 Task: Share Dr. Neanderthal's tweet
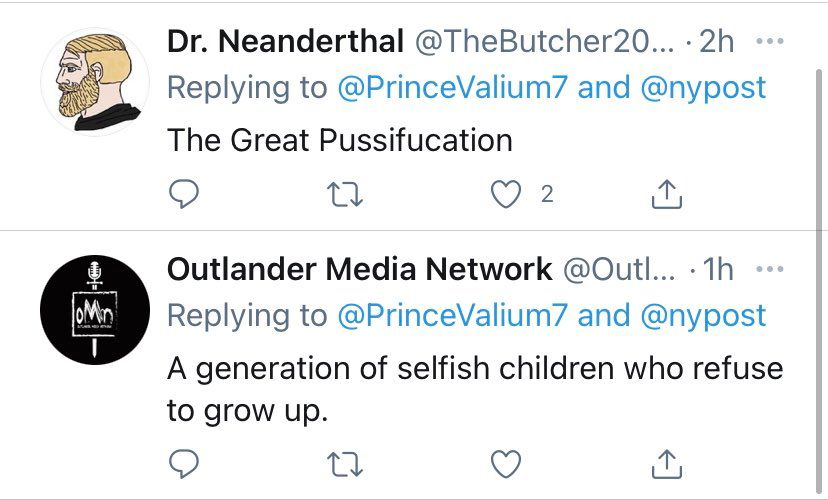pos(666,196)
